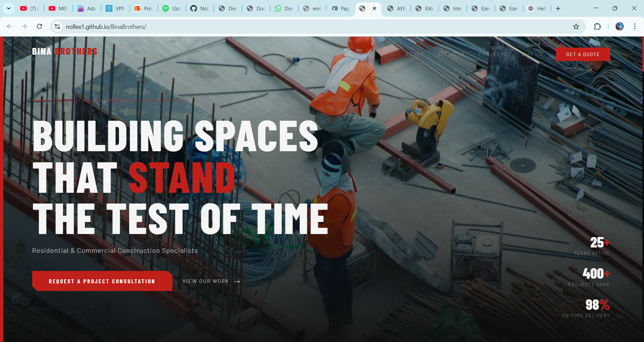Viewport: 644px width, 342px height.
Task: Close the active BinaBrothers tab
Action: click(x=374, y=8)
